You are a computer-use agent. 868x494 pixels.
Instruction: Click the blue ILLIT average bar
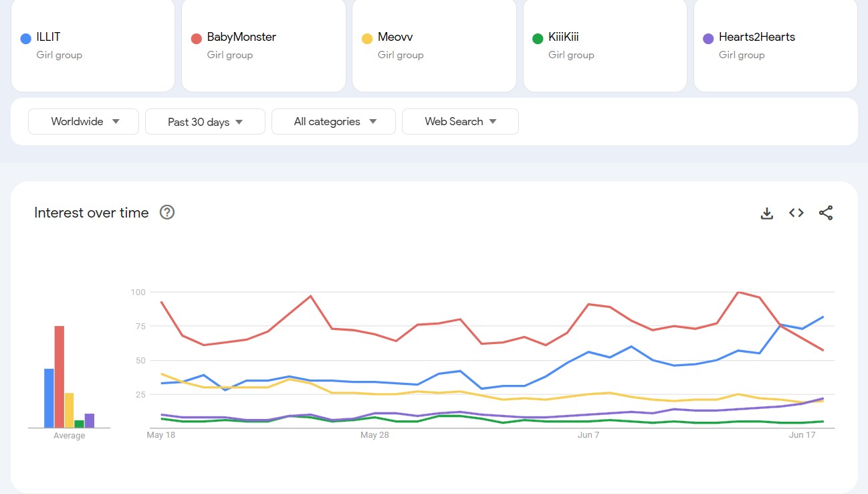tap(49, 398)
